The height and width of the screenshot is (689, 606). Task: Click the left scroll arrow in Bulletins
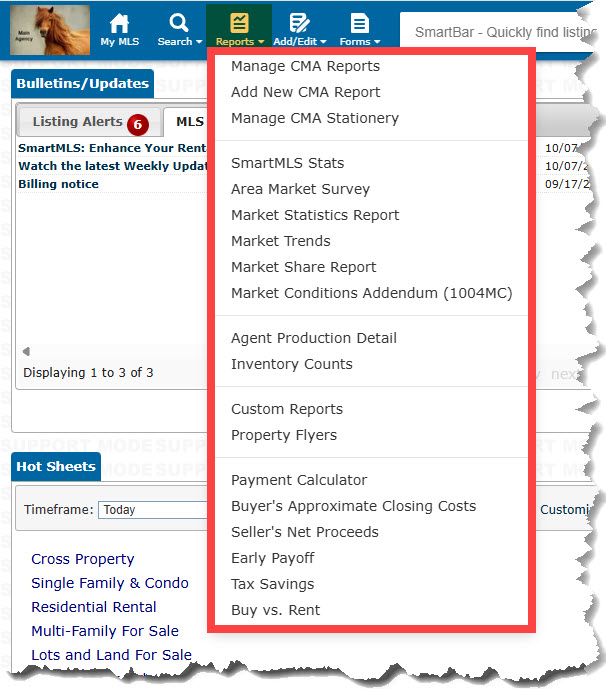click(26, 351)
